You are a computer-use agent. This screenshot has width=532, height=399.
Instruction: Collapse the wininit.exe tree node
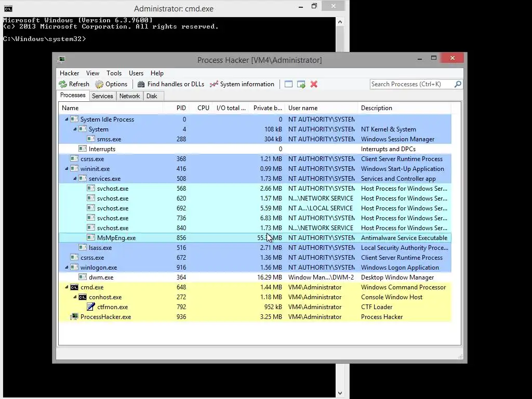(66, 169)
